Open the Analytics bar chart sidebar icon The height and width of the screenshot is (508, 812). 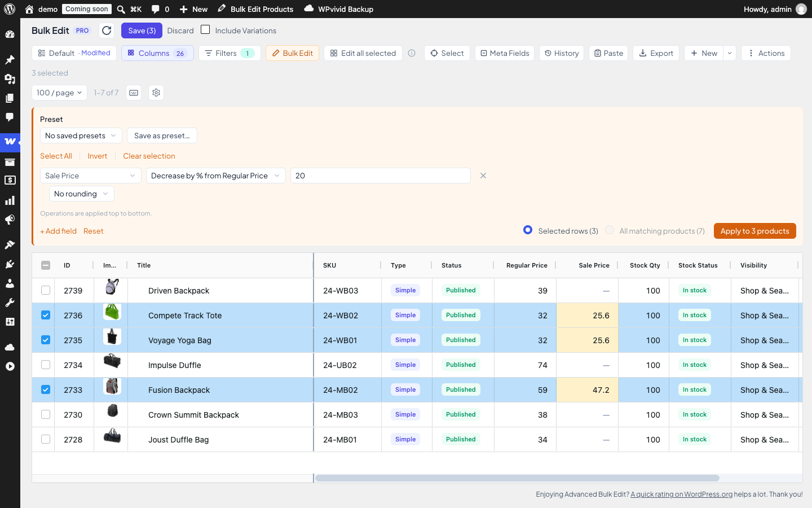coord(10,200)
